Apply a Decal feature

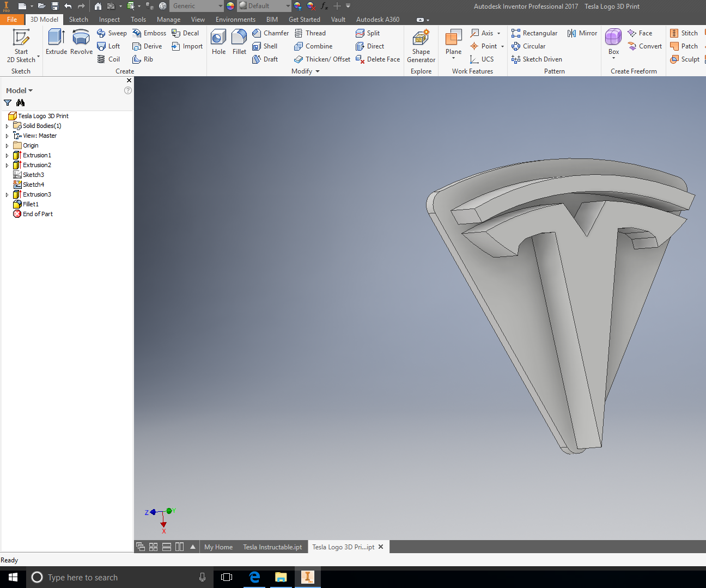(x=185, y=33)
